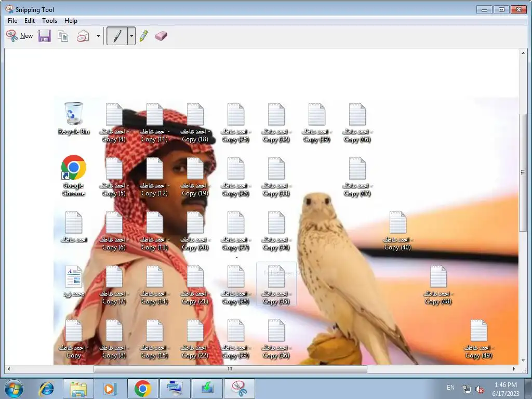
Task: Click the taskbar clock showing 1:46 PM
Action: (506, 389)
